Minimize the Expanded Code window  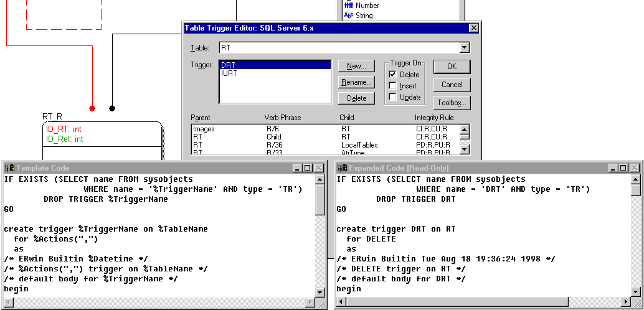click(613, 168)
